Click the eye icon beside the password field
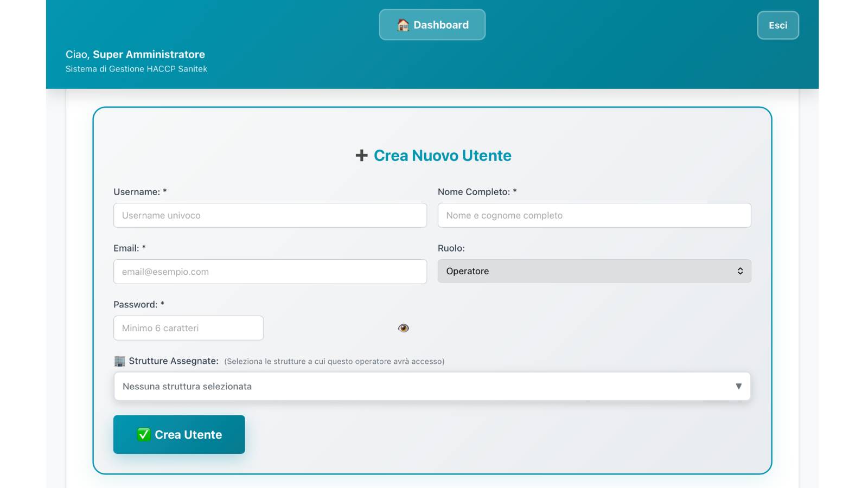The image size is (868, 488). point(404,328)
